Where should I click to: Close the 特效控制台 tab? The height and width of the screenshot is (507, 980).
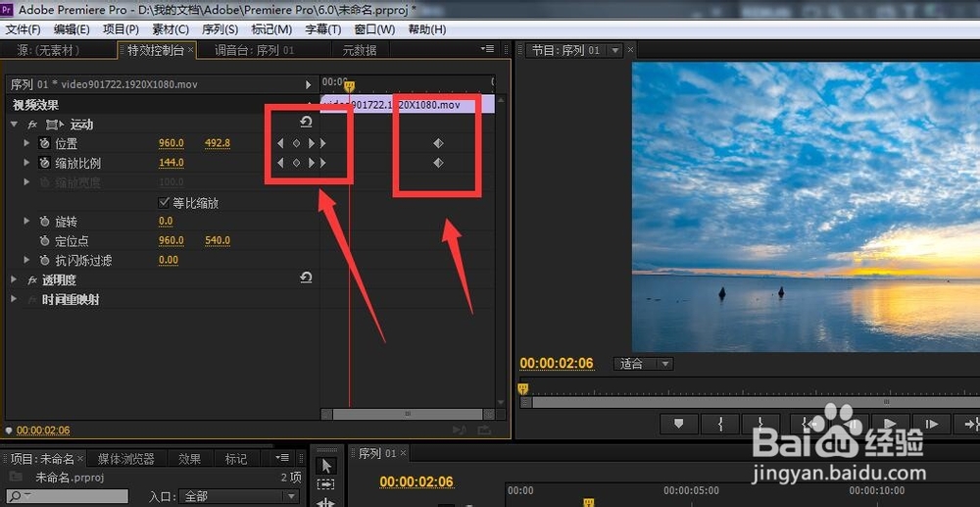[191, 50]
